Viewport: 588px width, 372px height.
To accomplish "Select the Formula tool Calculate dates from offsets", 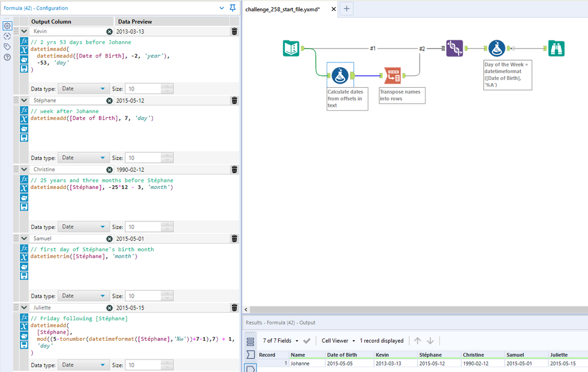I will coord(340,75).
